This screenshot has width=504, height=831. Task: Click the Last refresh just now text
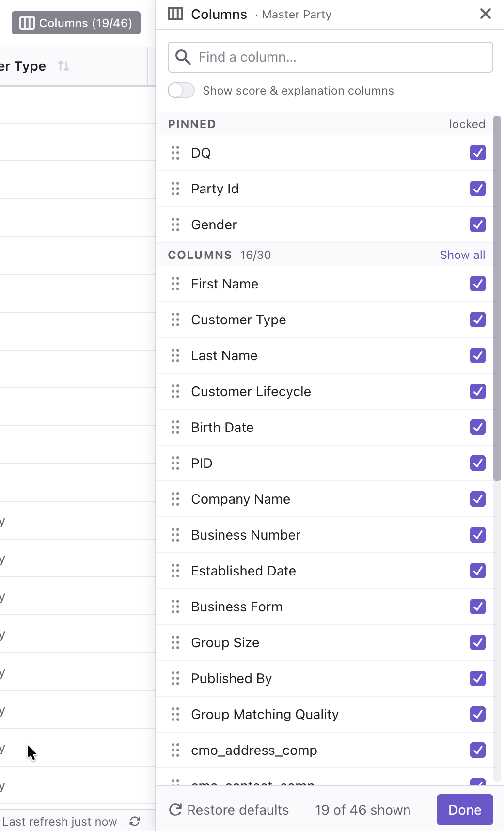click(60, 821)
